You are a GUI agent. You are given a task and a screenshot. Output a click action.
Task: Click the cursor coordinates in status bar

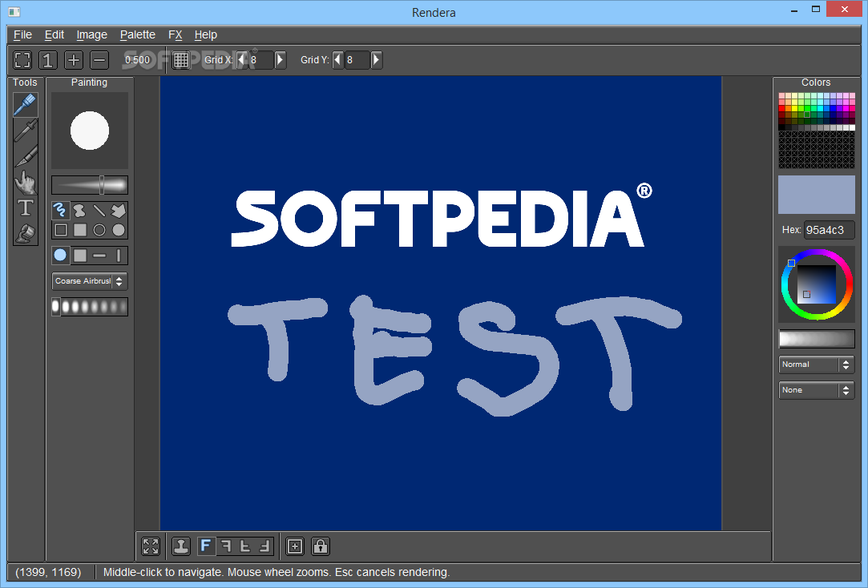click(x=48, y=572)
